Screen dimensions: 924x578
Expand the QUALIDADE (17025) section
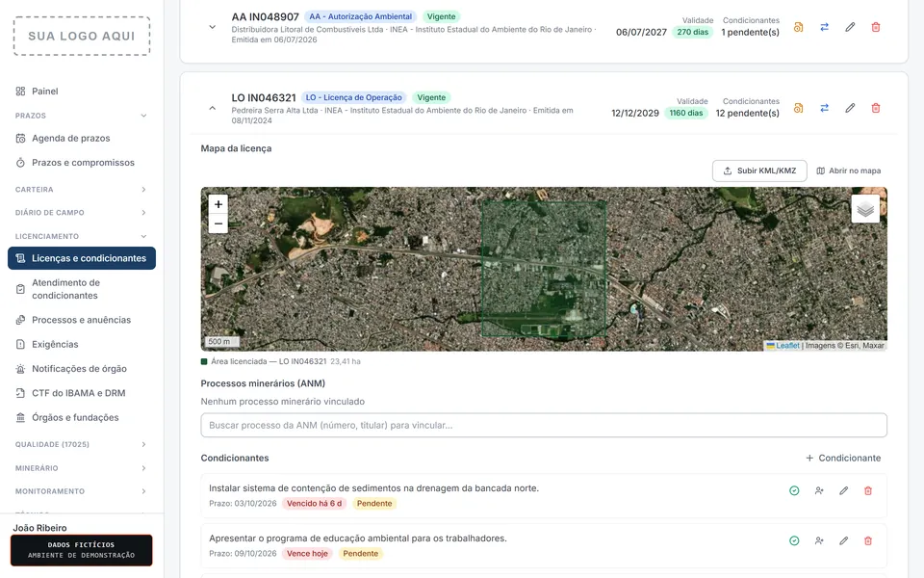click(x=81, y=444)
